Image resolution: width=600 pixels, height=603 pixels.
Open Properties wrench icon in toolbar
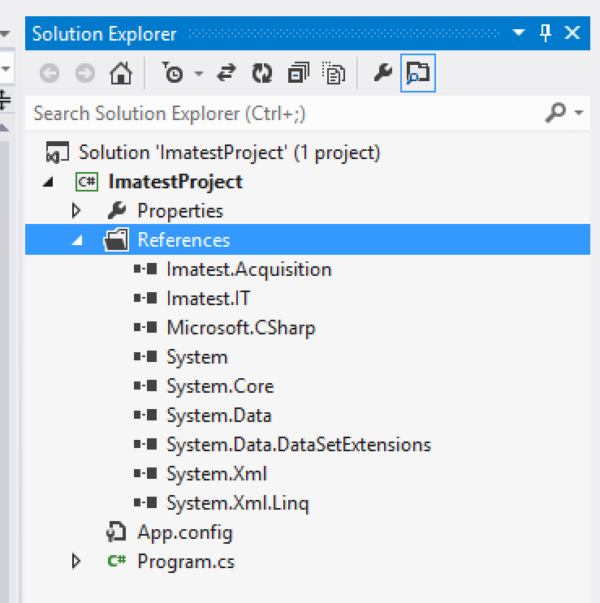pos(383,73)
